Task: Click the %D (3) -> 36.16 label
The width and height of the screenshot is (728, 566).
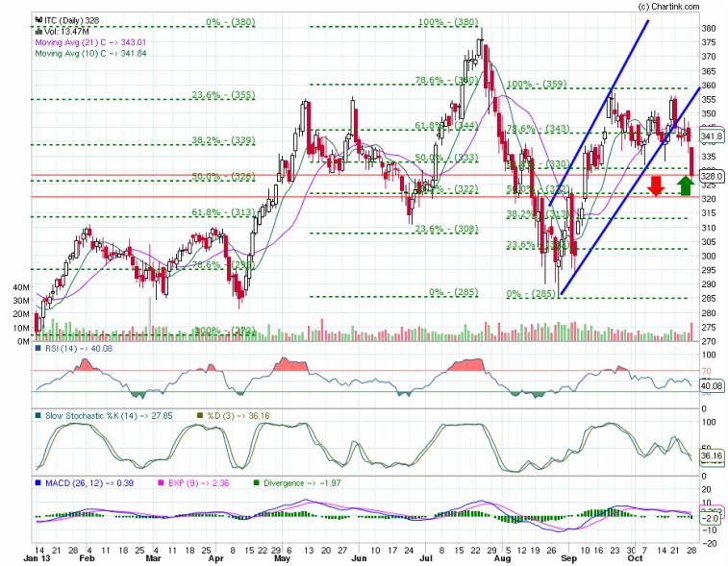Action: pos(238,416)
